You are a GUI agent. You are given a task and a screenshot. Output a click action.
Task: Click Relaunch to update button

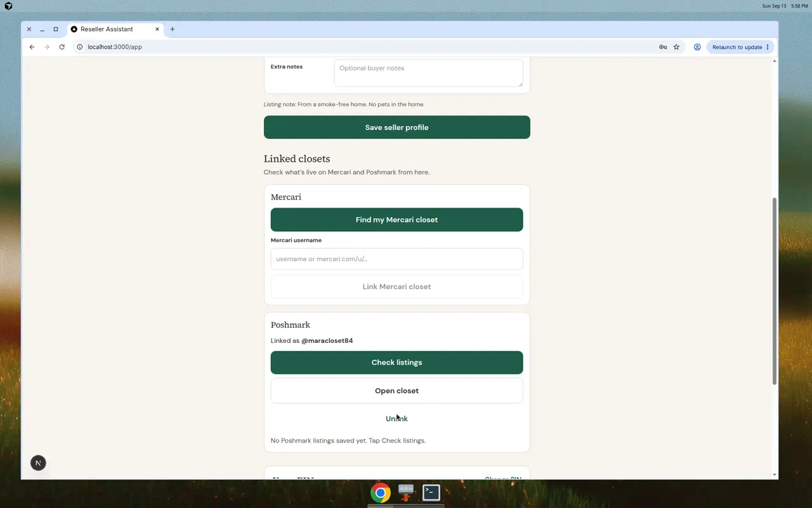pos(740,47)
